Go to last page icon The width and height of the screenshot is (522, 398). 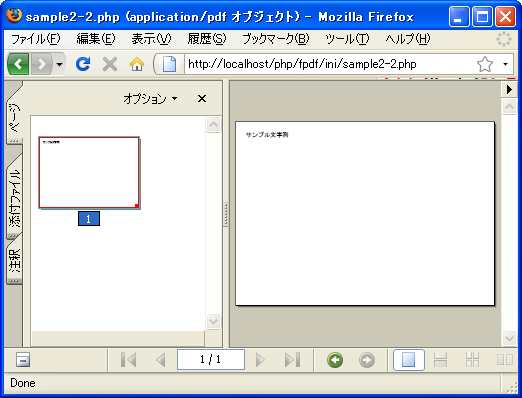tap(293, 360)
